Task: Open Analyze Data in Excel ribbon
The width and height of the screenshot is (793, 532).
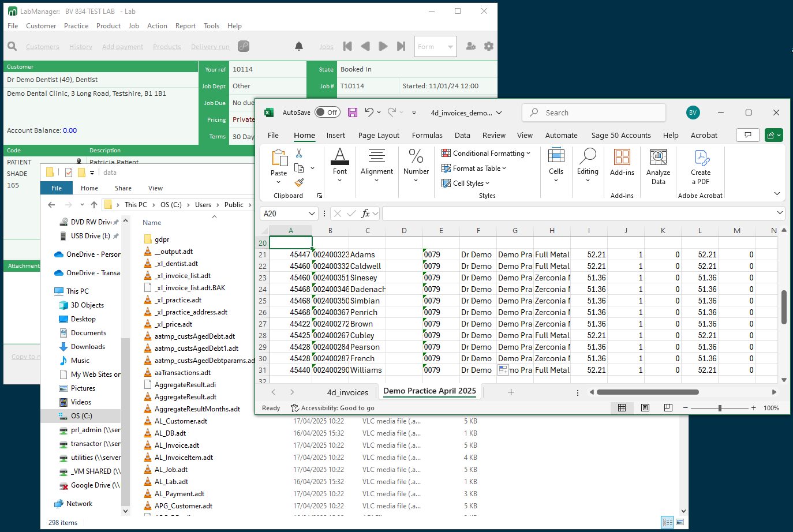Action: pyautogui.click(x=659, y=167)
